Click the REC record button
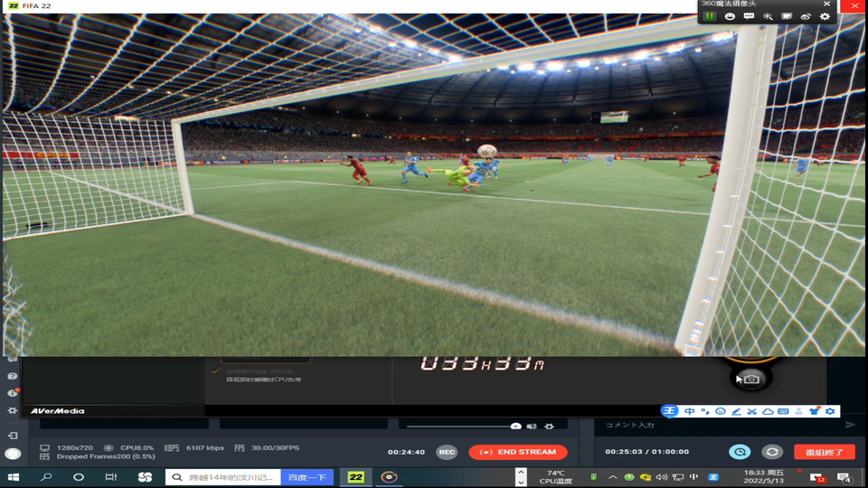Image resolution: width=868 pixels, height=488 pixels. point(447,452)
